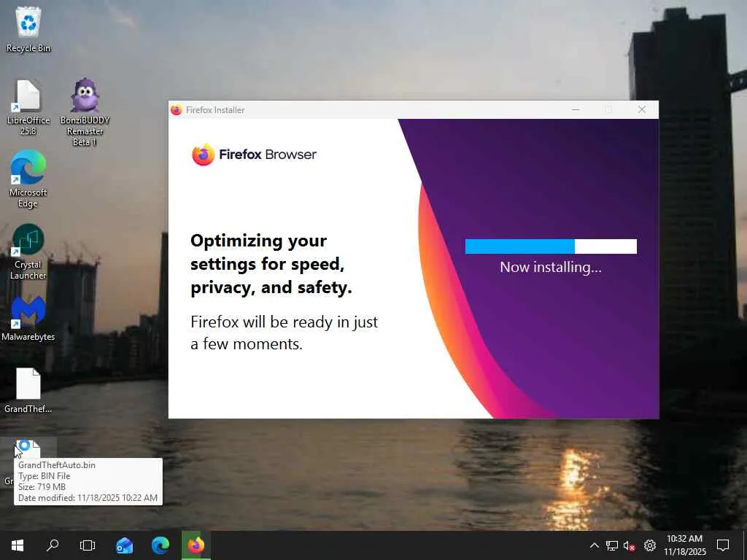Open taskbar Search magnifier
The width and height of the screenshot is (747, 560).
53,545
